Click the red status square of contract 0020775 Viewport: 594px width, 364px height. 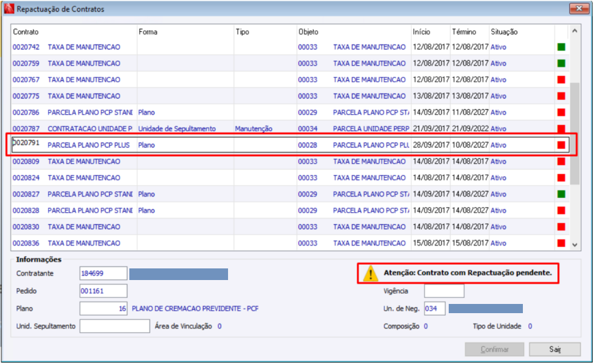561,96
